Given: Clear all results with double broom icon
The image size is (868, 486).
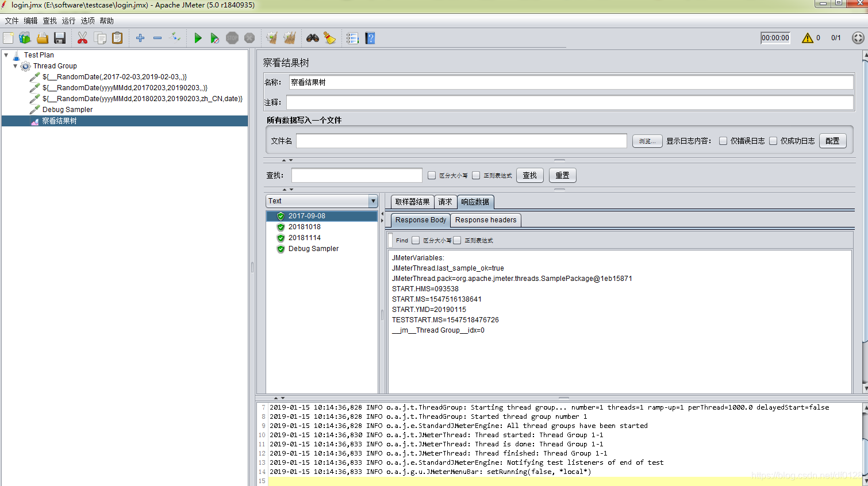Looking at the screenshot, I should click(x=290, y=38).
